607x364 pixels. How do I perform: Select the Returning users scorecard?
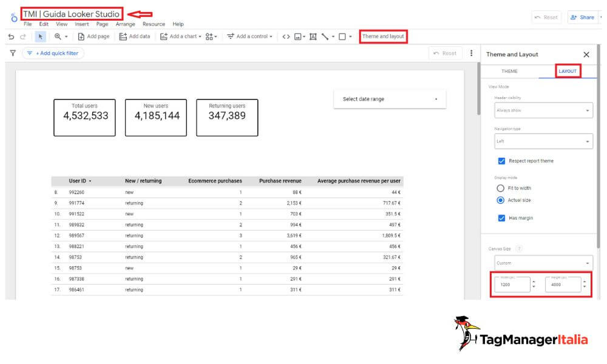tap(227, 118)
